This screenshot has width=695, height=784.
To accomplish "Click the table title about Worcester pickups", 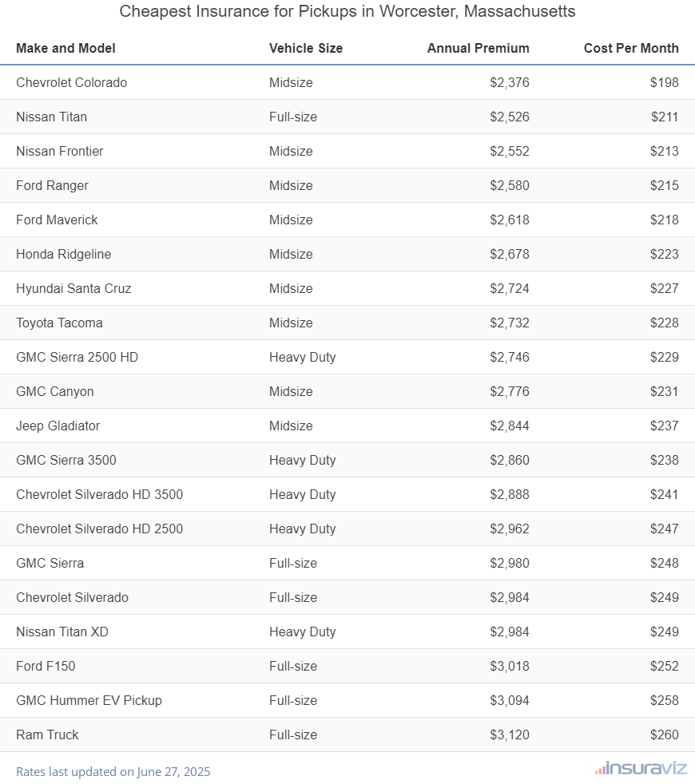I will pos(347,12).
